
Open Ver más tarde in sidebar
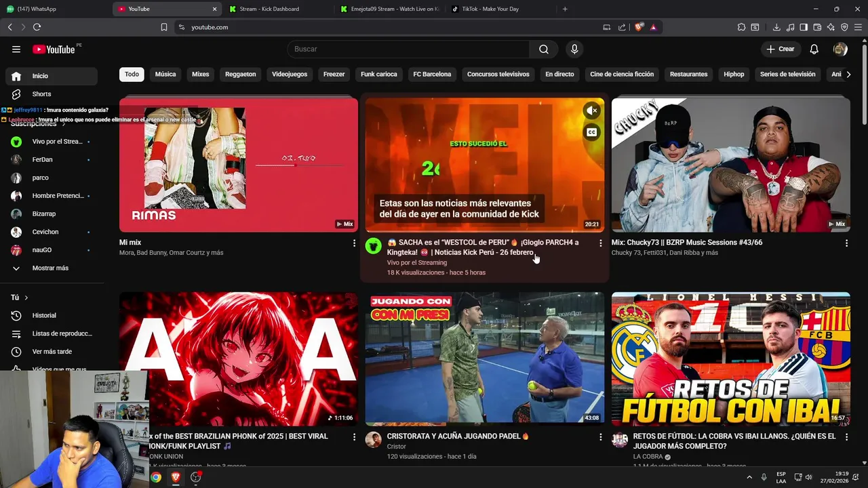[52, 351]
